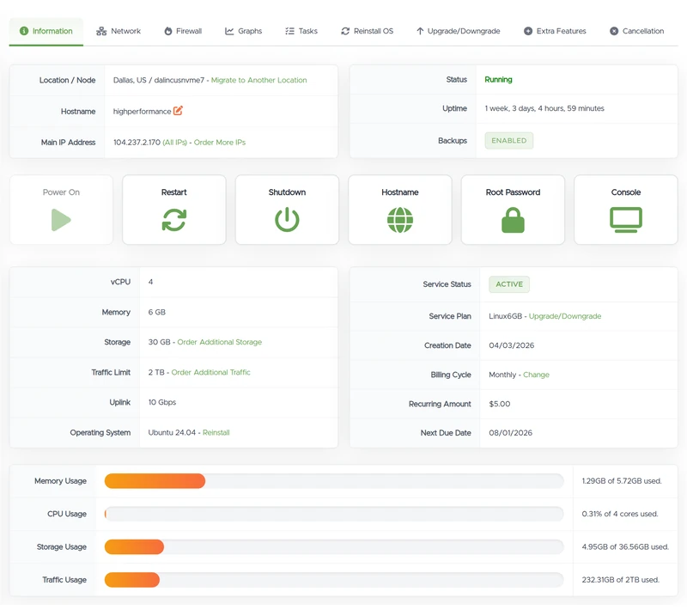The height and width of the screenshot is (616, 687).
Task: Click the Storage Usage progress bar
Action: click(x=334, y=546)
